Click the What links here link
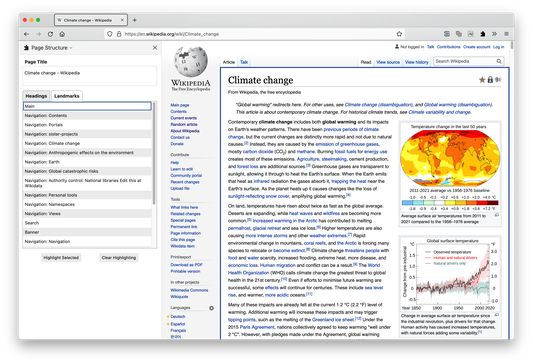This screenshot has width=533, height=364. 184,207
